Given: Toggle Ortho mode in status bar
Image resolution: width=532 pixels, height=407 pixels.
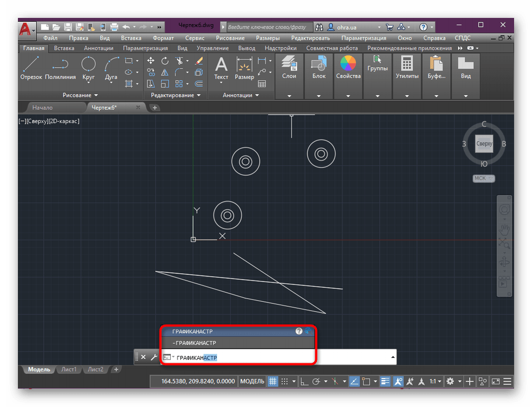Looking at the screenshot, I should click(x=304, y=382).
